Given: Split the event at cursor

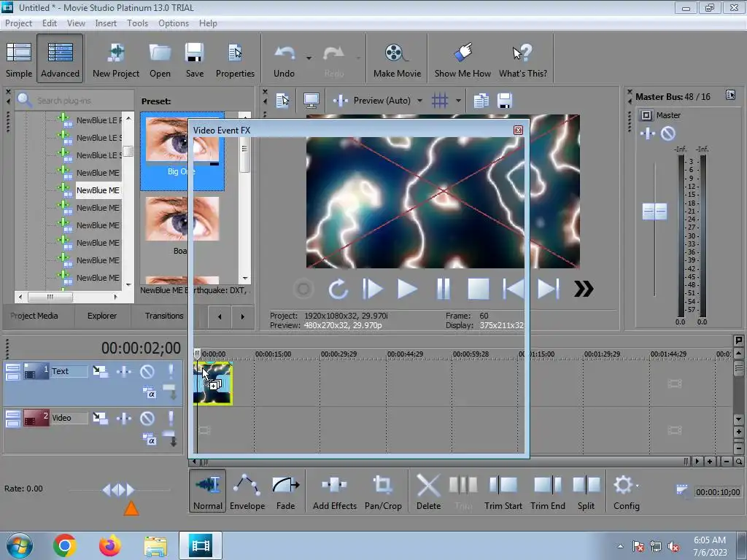Looking at the screenshot, I should tap(586, 491).
